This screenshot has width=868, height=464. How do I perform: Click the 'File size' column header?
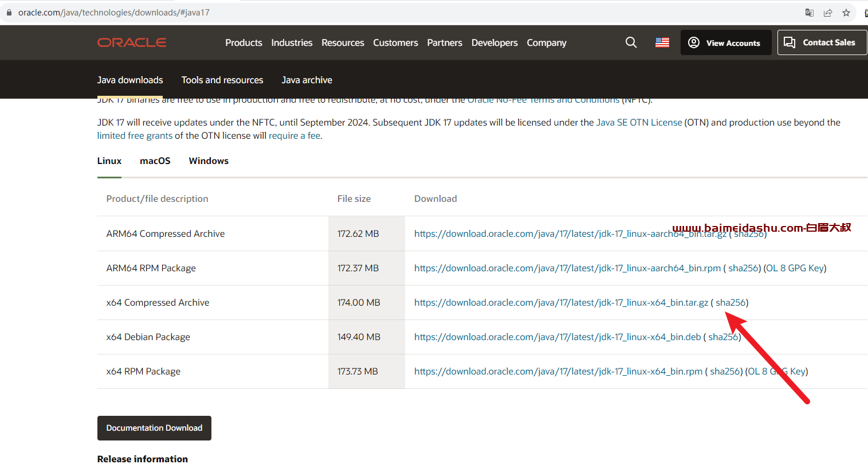coord(354,198)
